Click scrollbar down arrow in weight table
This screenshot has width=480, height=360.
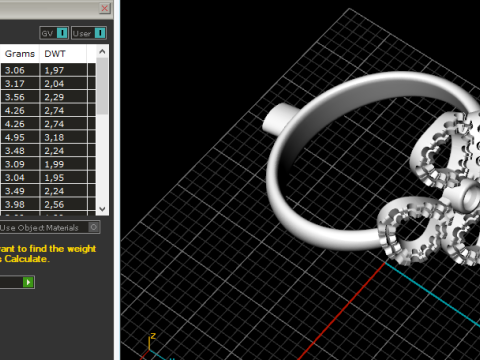click(102, 209)
